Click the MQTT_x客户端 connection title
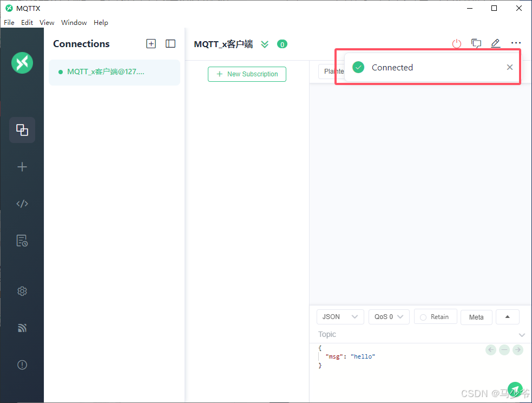532x403 pixels. click(224, 44)
